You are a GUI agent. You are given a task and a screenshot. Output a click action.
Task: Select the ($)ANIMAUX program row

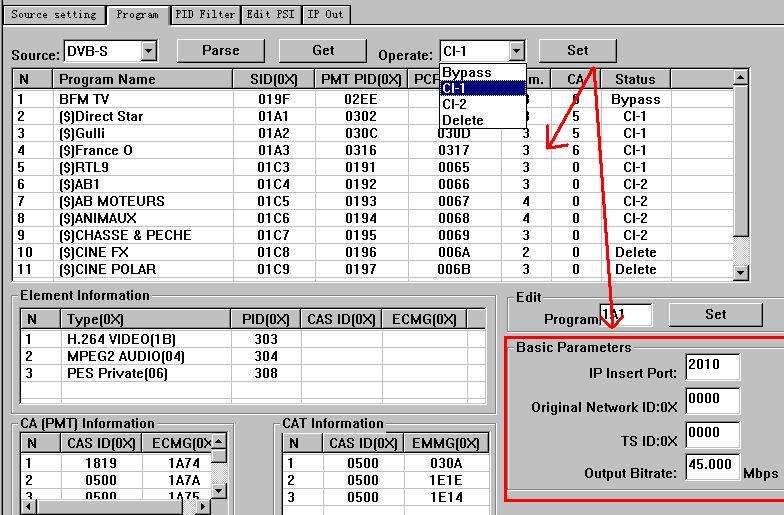pyautogui.click(x=372, y=218)
